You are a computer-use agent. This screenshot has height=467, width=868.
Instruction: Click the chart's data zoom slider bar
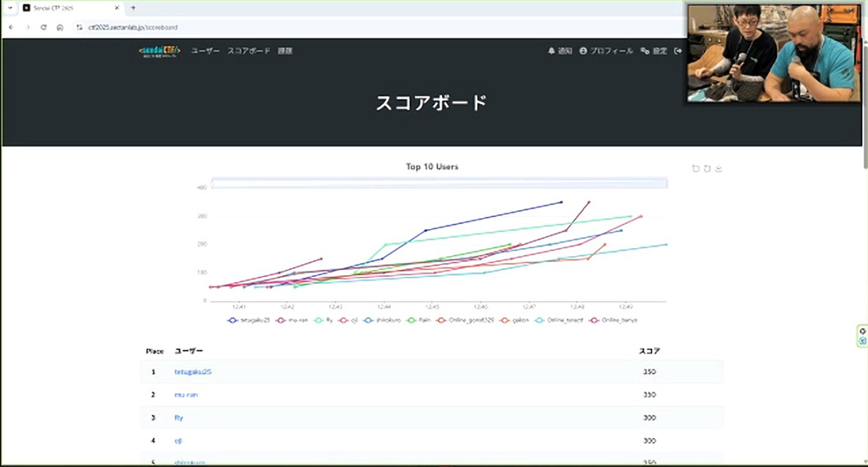(x=438, y=183)
